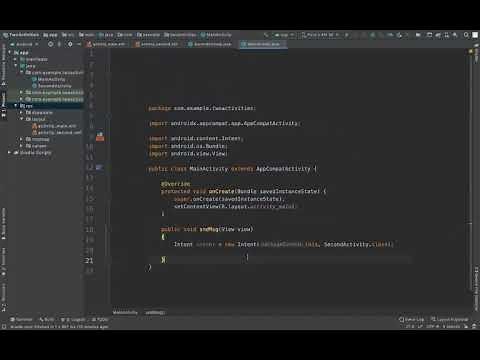Collapse the res folder in project tree
The image size is (480, 360).
pyautogui.click(x=15, y=106)
